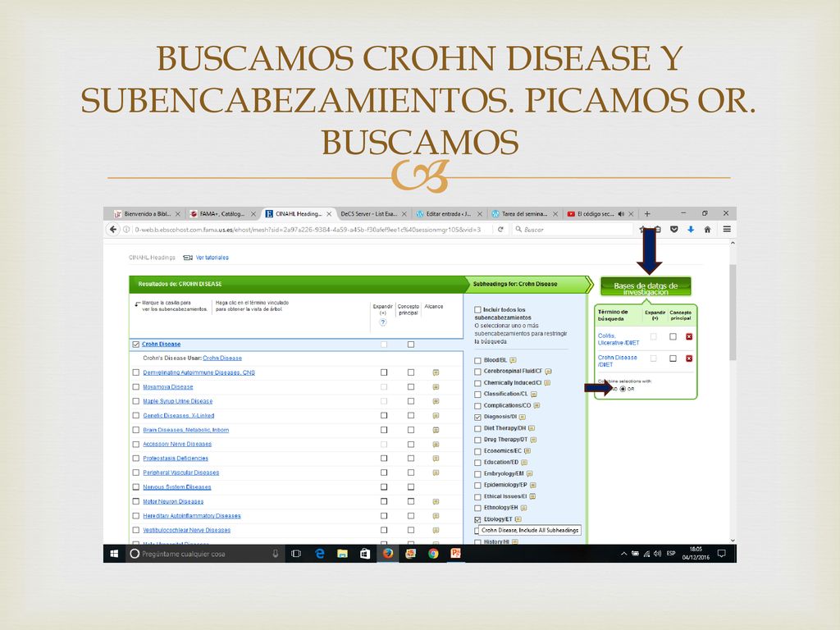Open the 'Ver tutoriales' link

(212, 258)
